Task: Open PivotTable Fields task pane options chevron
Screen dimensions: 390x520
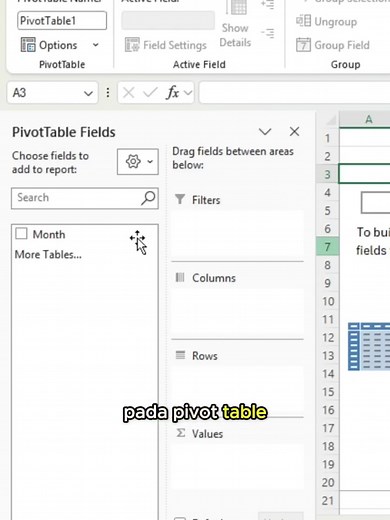Action: (265, 132)
